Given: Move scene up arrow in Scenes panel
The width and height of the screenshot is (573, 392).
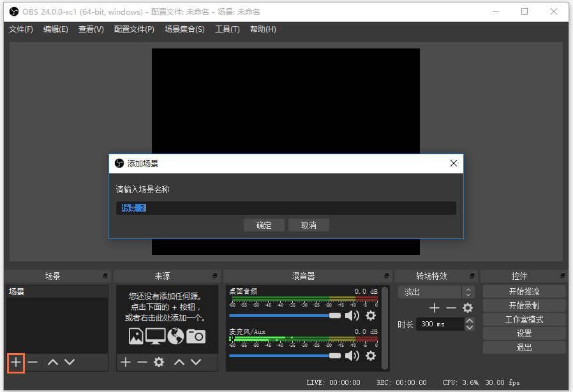Looking at the screenshot, I should point(53,363).
